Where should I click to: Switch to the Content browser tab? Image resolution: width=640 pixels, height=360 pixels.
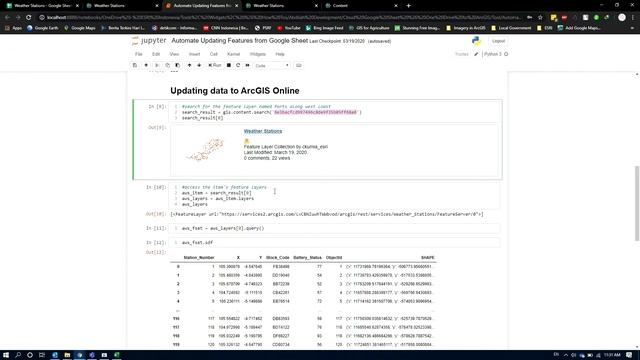pos(360,6)
